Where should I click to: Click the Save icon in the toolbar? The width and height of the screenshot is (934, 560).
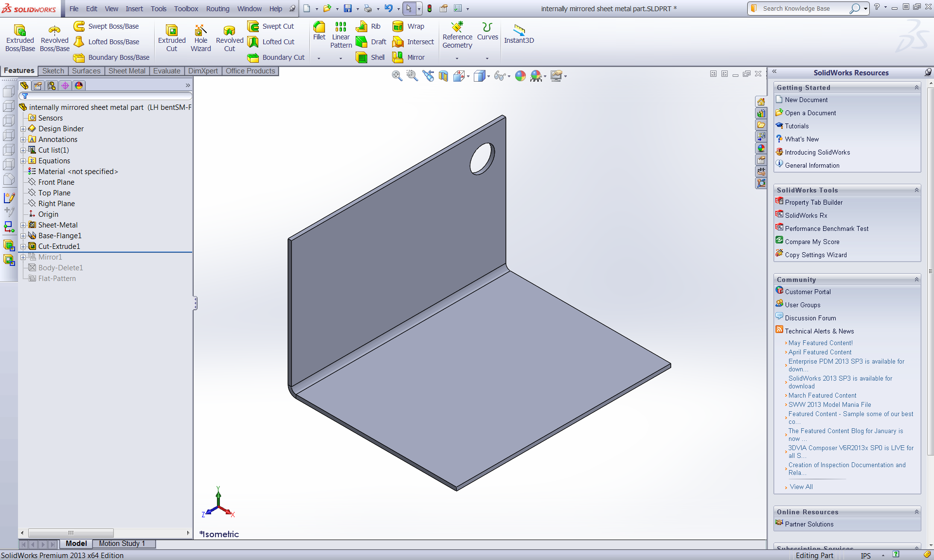pyautogui.click(x=348, y=8)
